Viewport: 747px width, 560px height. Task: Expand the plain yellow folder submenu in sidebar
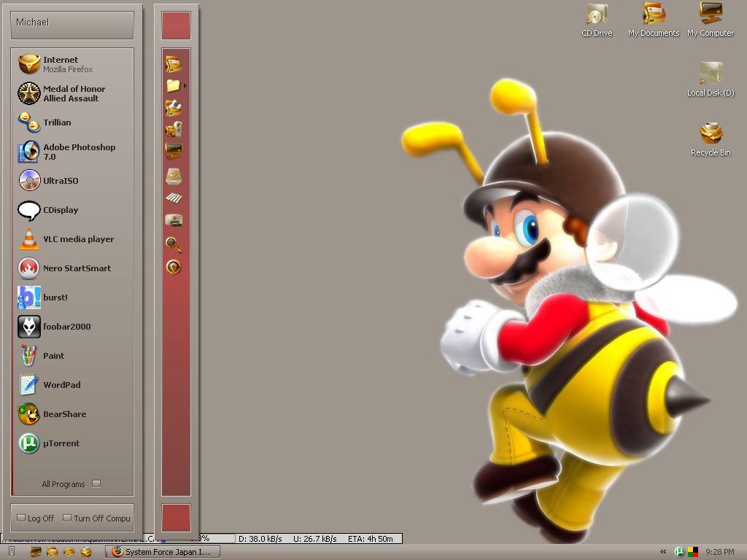175,86
